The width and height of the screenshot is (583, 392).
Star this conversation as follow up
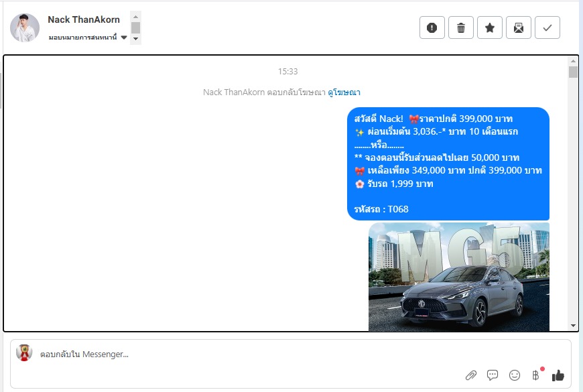pyautogui.click(x=490, y=27)
